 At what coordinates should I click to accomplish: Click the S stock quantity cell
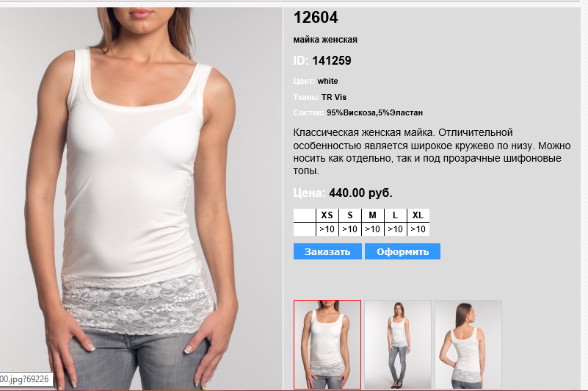tap(350, 229)
